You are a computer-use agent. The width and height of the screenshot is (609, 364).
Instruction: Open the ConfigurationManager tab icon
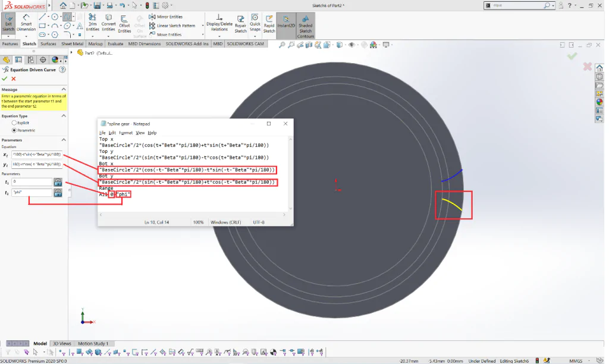pos(31,60)
